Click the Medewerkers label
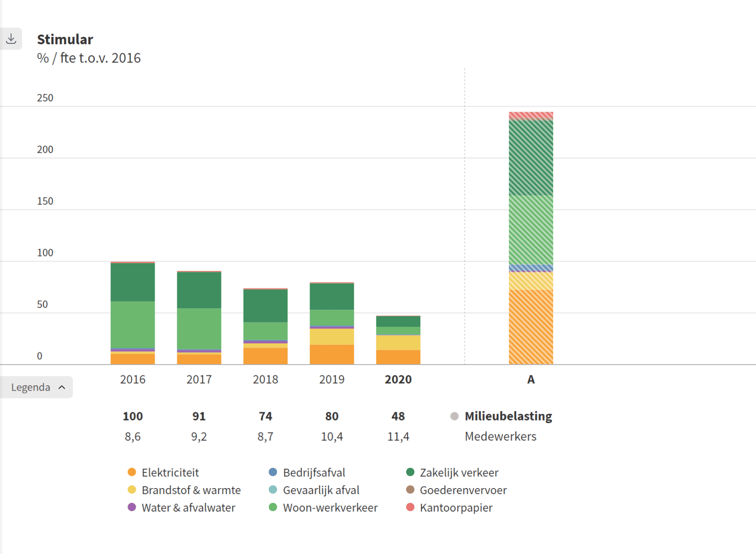 [500, 436]
